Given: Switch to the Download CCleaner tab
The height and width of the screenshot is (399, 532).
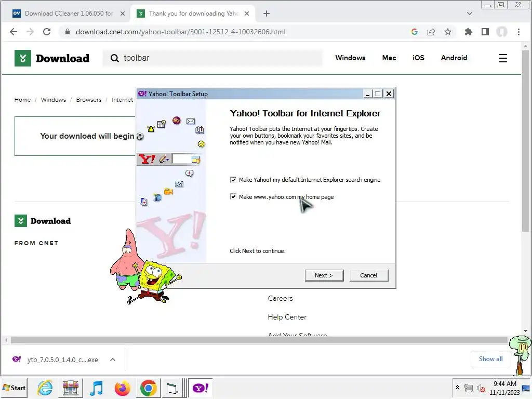Looking at the screenshot, I should 69,14.
